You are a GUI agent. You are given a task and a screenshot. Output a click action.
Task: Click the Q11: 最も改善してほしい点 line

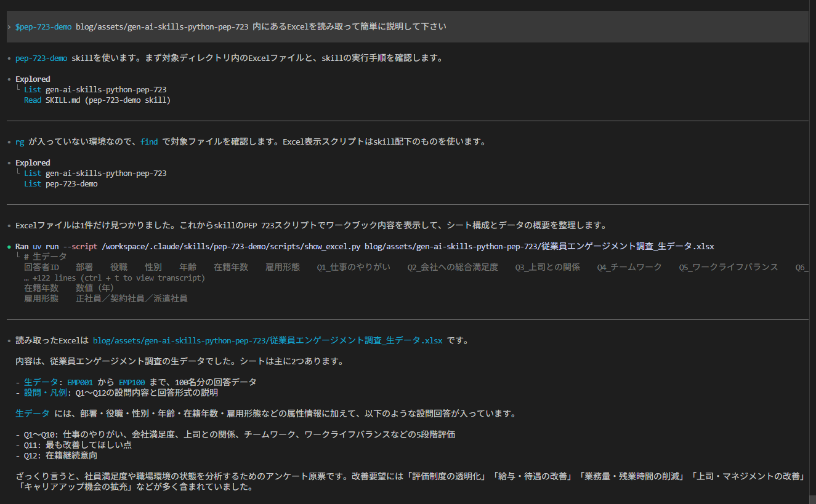(x=73, y=445)
